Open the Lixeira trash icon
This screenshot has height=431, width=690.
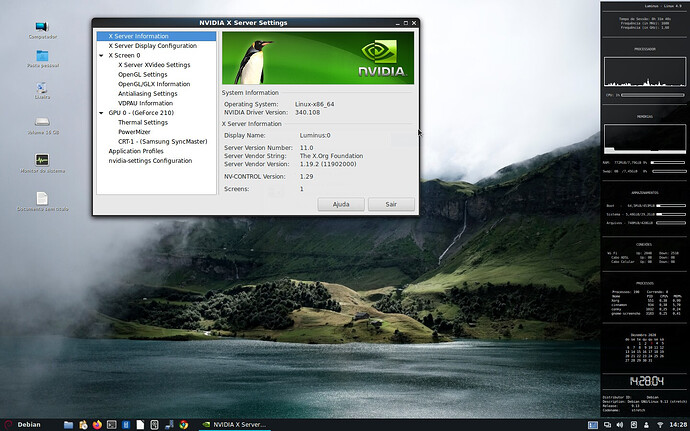42,88
